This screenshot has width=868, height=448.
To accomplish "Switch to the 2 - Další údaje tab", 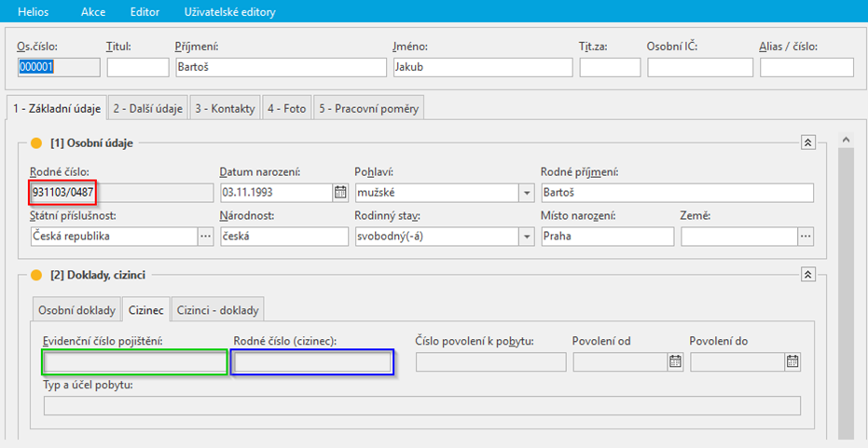I will (147, 108).
